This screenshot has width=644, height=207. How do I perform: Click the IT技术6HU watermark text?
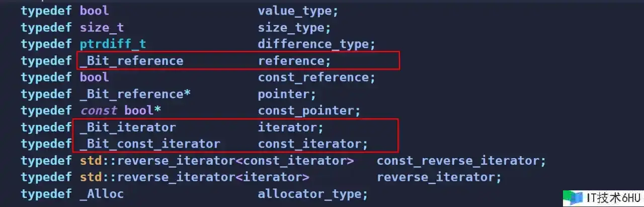[x=610, y=198]
